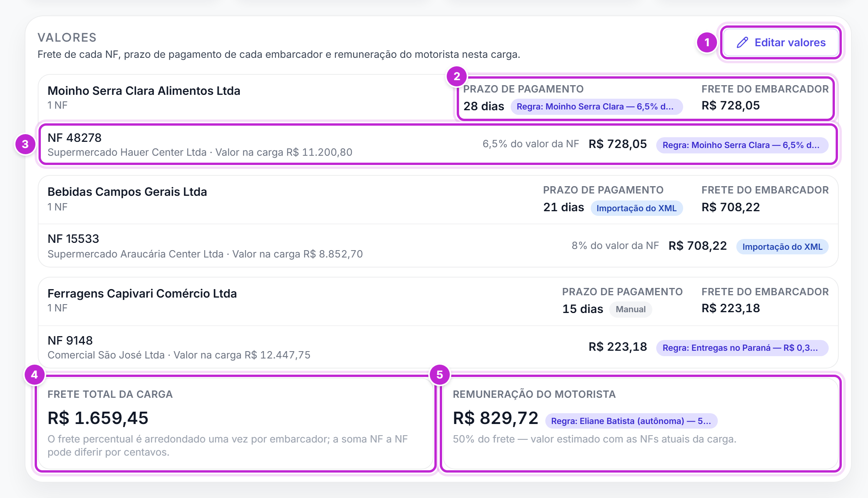
Task: Select invoice NF 15533
Action: click(73, 239)
